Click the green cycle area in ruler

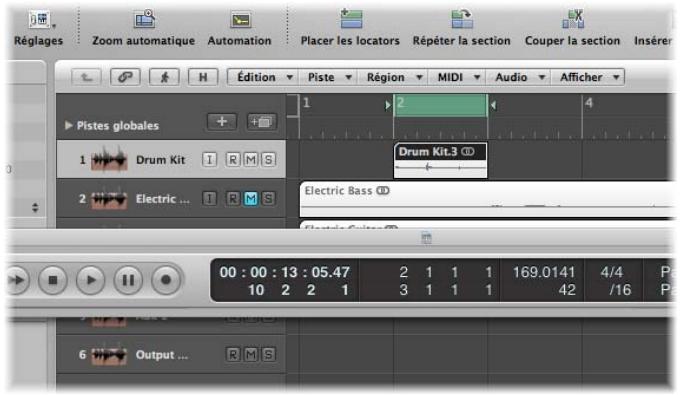pos(440,105)
